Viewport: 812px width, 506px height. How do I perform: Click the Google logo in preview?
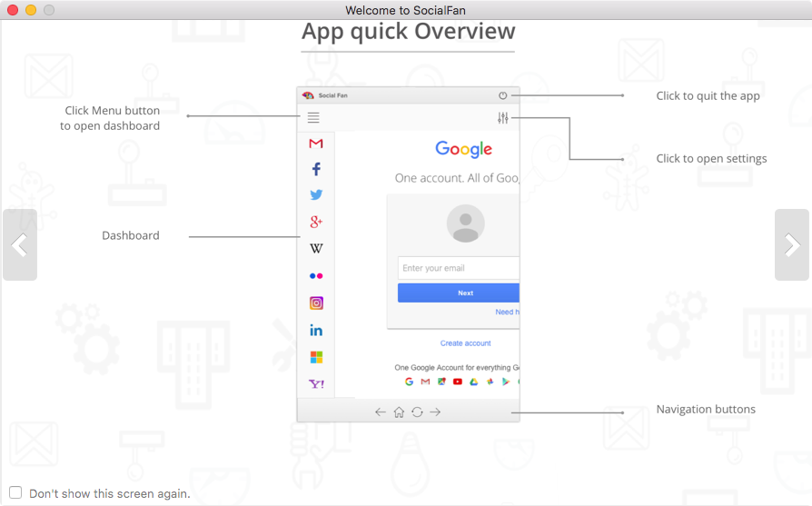pos(463,149)
